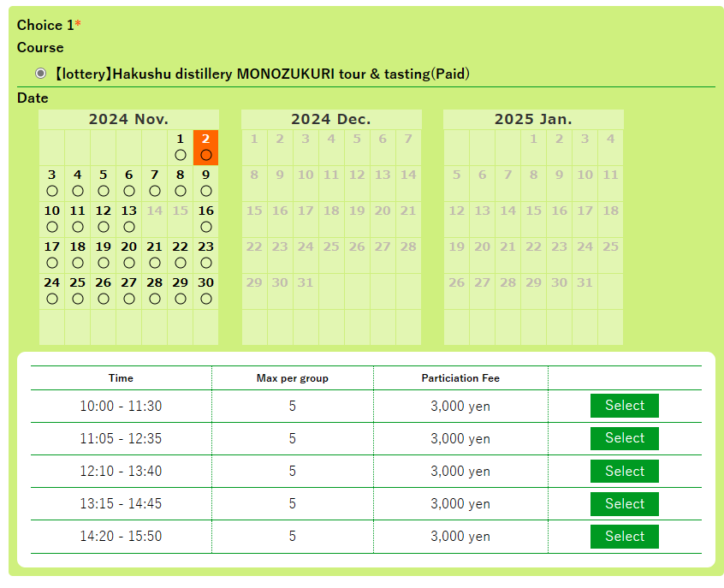Screen dimensions: 724x588
Task: Select November 8 date
Action: point(180,184)
